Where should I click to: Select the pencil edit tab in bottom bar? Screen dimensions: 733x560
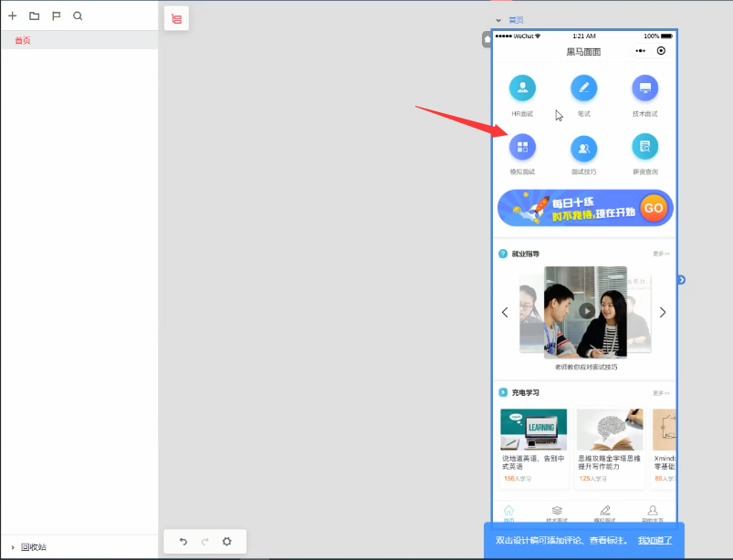point(605,513)
